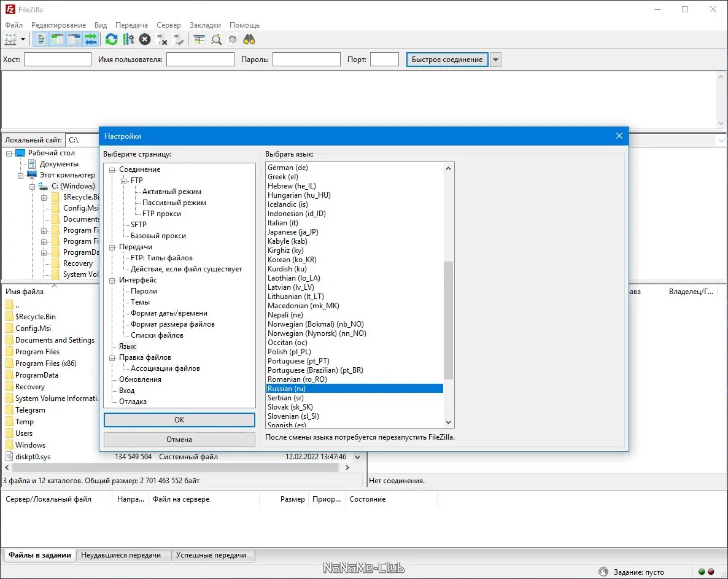
Task: Click the process queue toolbar icon
Action: [128, 40]
